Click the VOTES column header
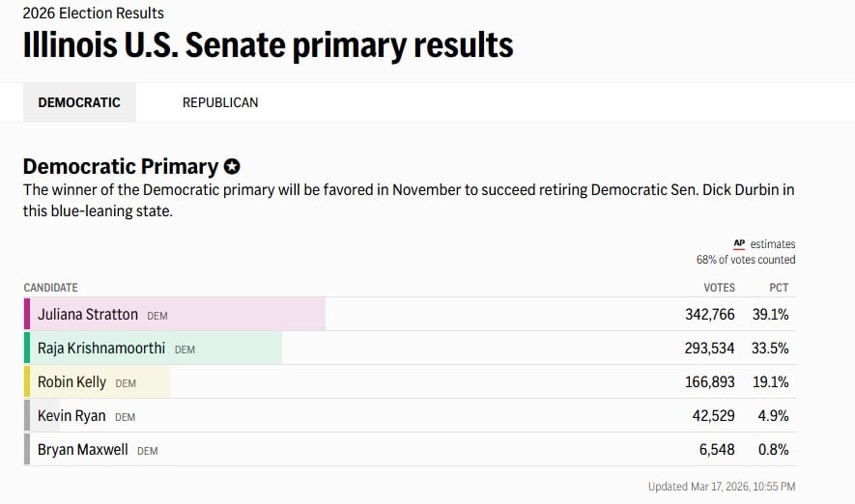This screenshot has height=504, width=855. 719,288
